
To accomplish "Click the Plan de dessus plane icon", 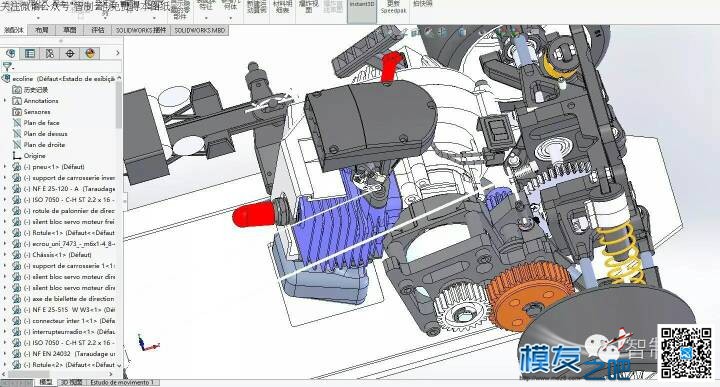I will click(17, 134).
